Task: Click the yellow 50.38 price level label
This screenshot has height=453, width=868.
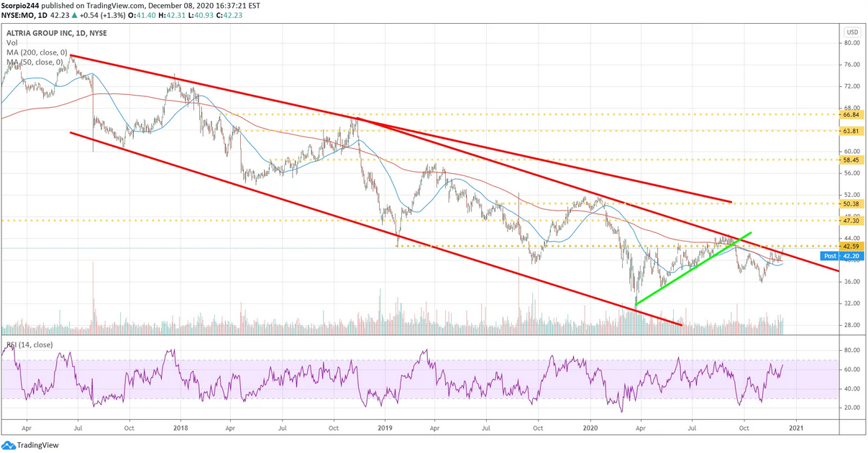Action: (x=851, y=203)
